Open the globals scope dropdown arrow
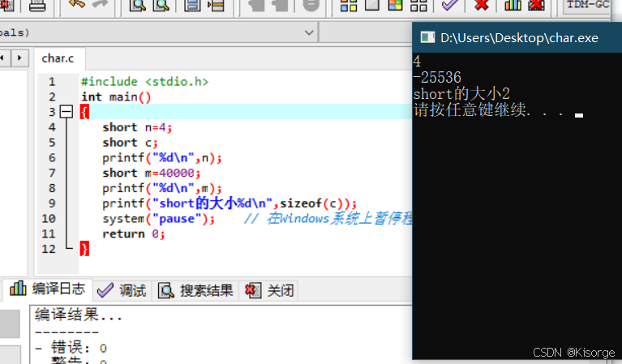 (309, 32)
